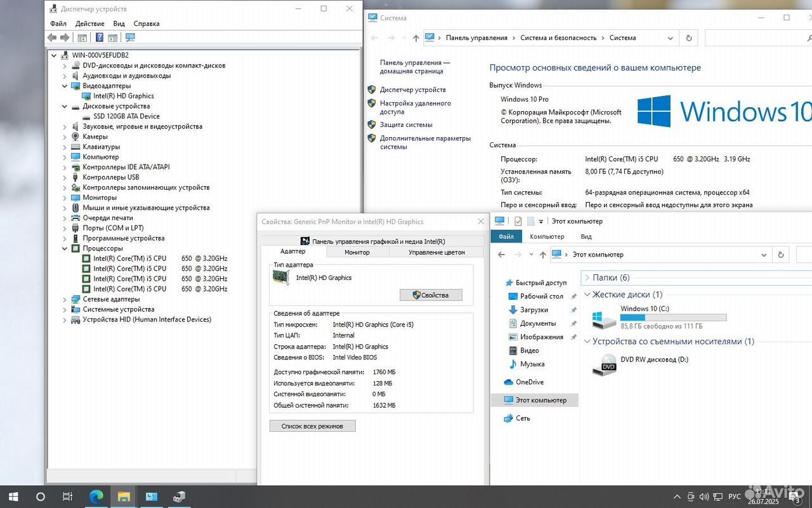The image size is (812, 508).
Task: Open address dropdown in Система window
Action: coord(671,38)
